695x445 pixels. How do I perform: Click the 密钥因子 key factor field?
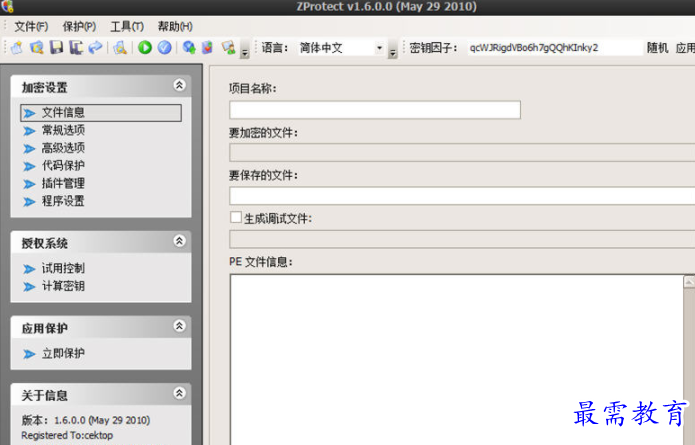pyautogui.click(x=554, y=47)
